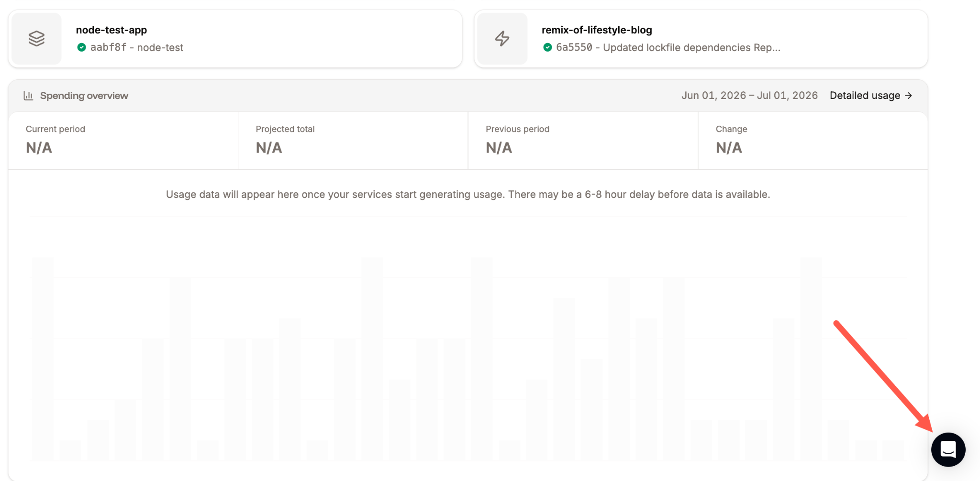The image size is (980, 481).
Task: Click the bar chart icon beside Spending overview
Action: point(28,96)
